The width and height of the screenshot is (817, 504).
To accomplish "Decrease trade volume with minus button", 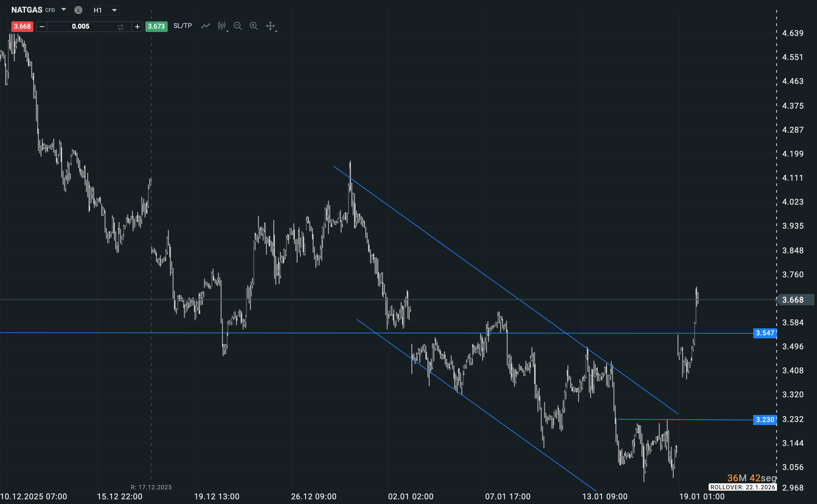I will pos(42,27).
